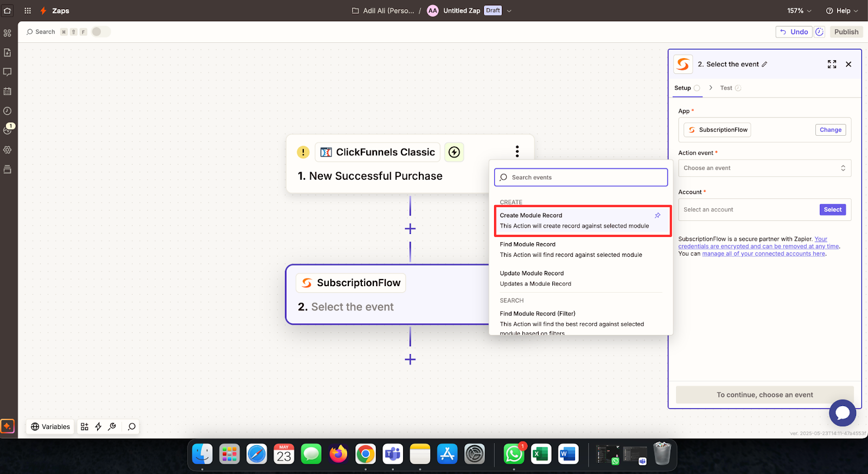The image size is (868, 474).
Task: Pin the Create Module Record event
Action: 658,216
